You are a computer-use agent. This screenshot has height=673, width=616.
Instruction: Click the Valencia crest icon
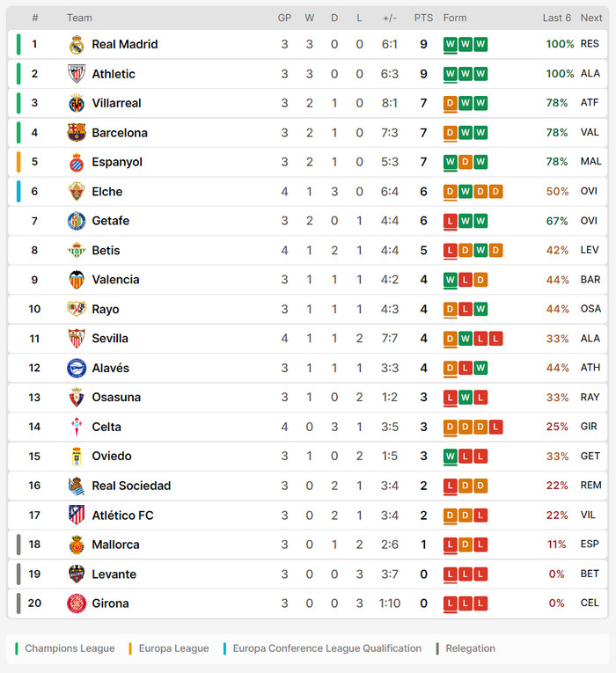(77, 280)
